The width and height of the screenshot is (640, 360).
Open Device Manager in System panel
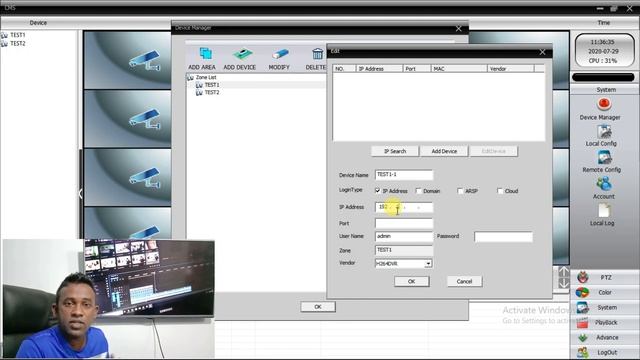click(x=604, y=104)
